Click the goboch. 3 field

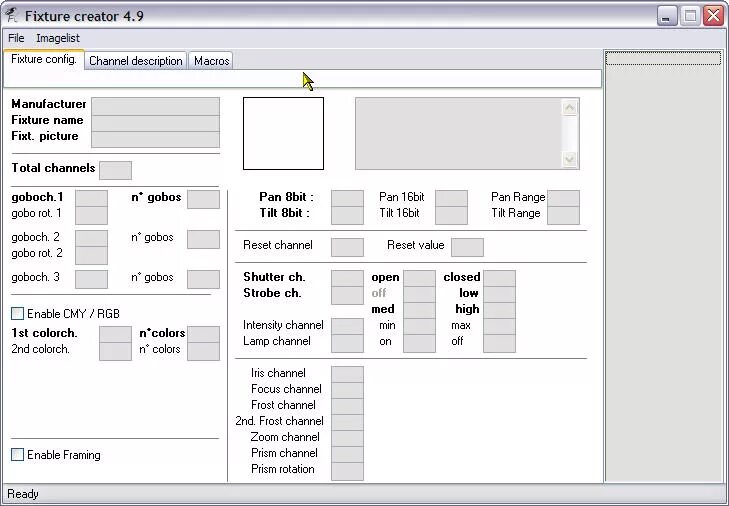pos(91,279)
